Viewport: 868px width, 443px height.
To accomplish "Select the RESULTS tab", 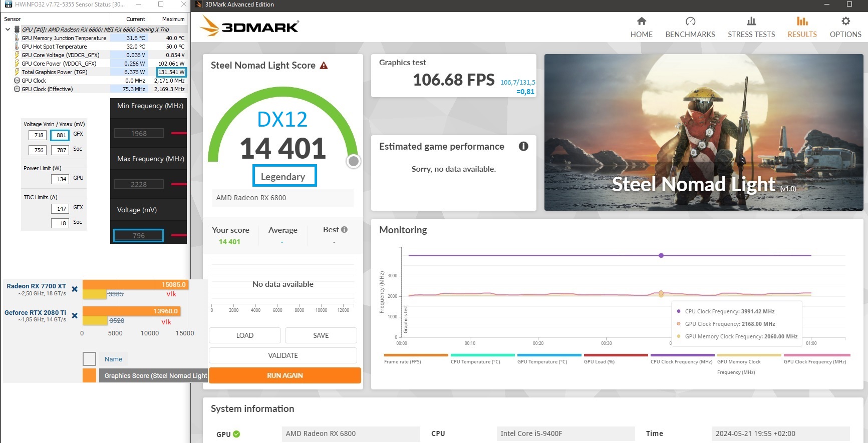I will tap(802, 28).
